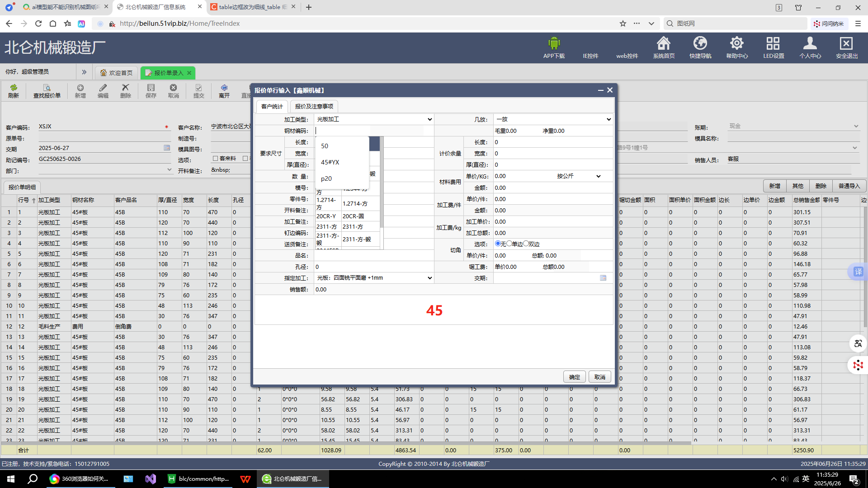The height and width of the screenshot is (488, 868).
Task: Open 快捷导航 globe icon
Action: pyautogui.click(x=700, y=44)
